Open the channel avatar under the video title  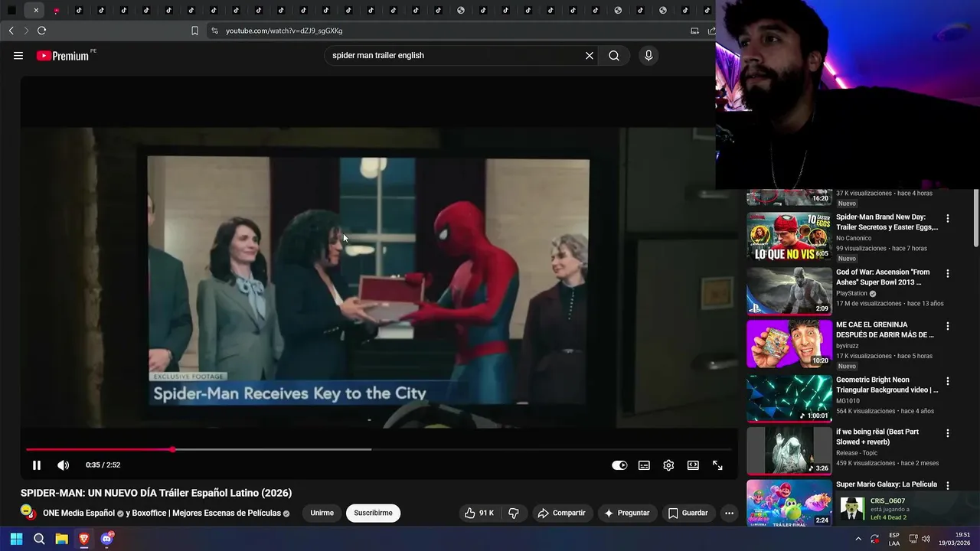28,512
